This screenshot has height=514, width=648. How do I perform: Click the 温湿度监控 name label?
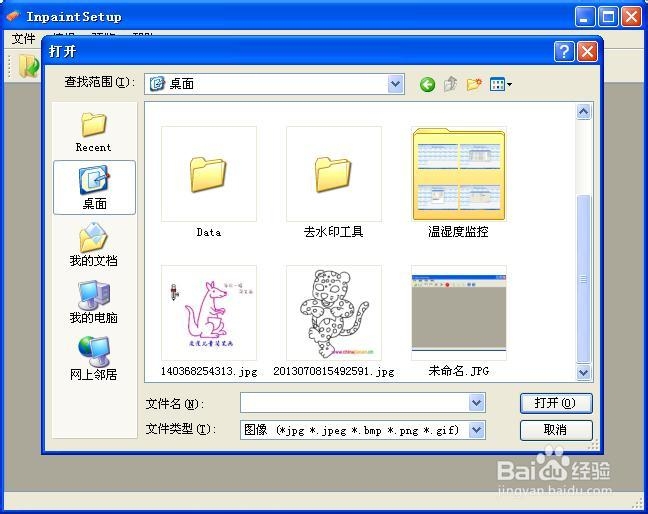tap(458, 232)
